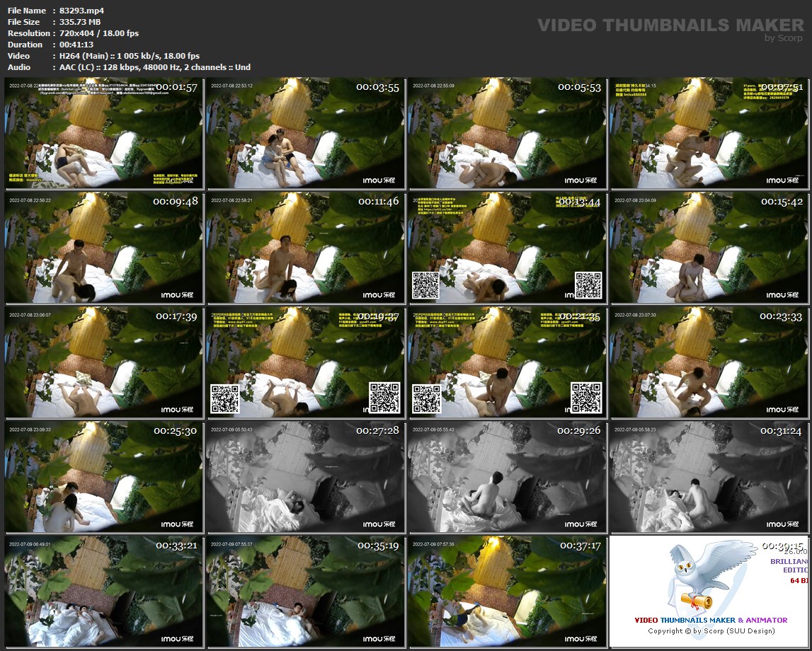812x651 pixels.
Task: Click the file name 83293.mp4
Action: pos(82,11)
